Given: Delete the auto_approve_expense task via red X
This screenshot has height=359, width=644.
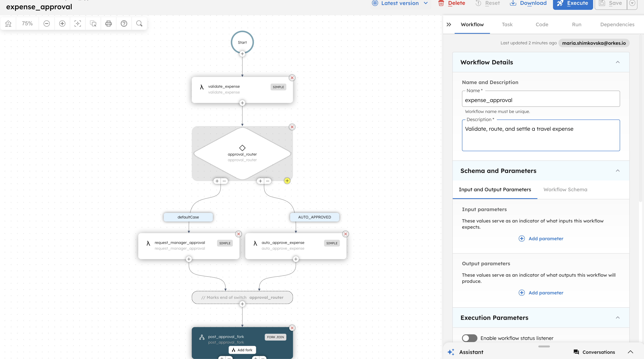Looking at the screenshot, I should (346, 234).
